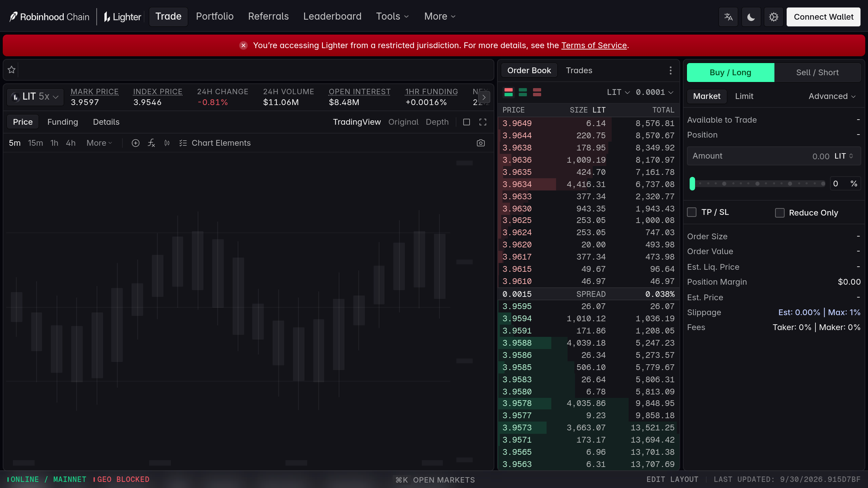Open settings gear icon
Screen dimensions: 868x488
pyautogui.click(x=774, y=17)
